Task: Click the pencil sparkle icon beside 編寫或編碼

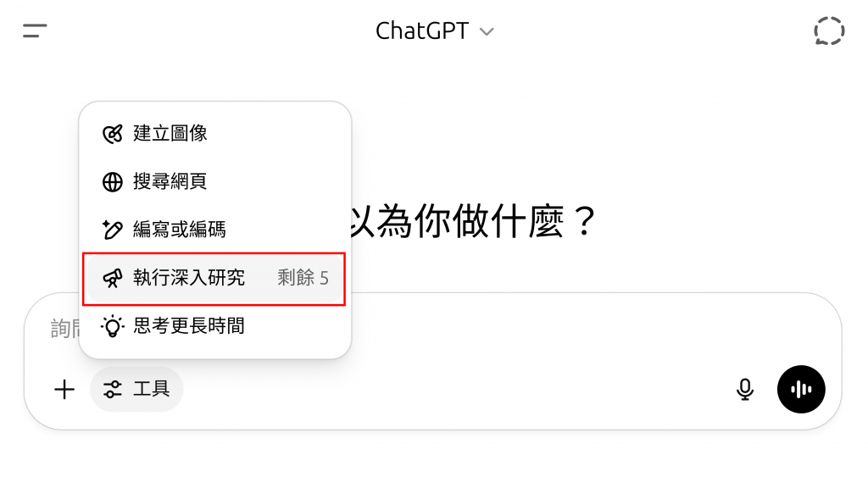Action: point(113,230)
